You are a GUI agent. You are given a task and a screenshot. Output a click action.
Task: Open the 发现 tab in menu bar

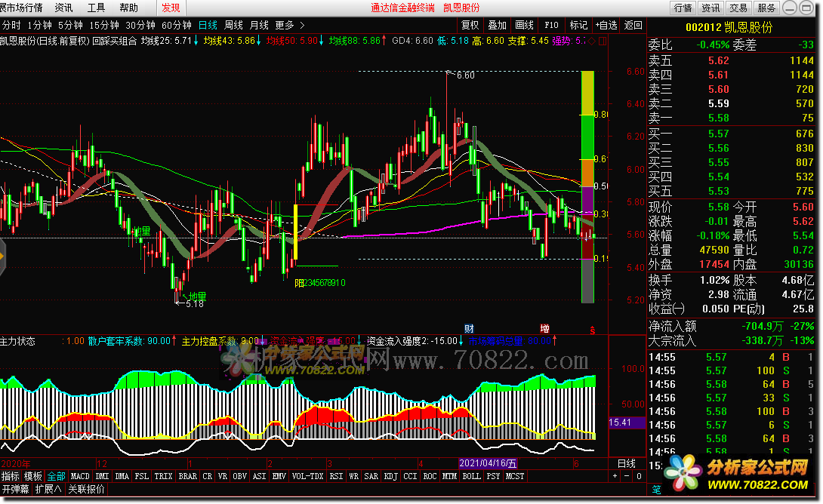point(171,8)
